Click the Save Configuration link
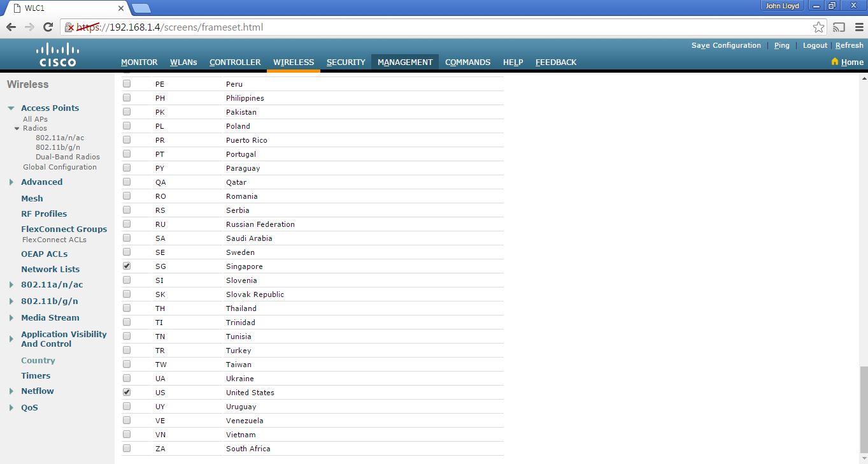 [726, 45]
